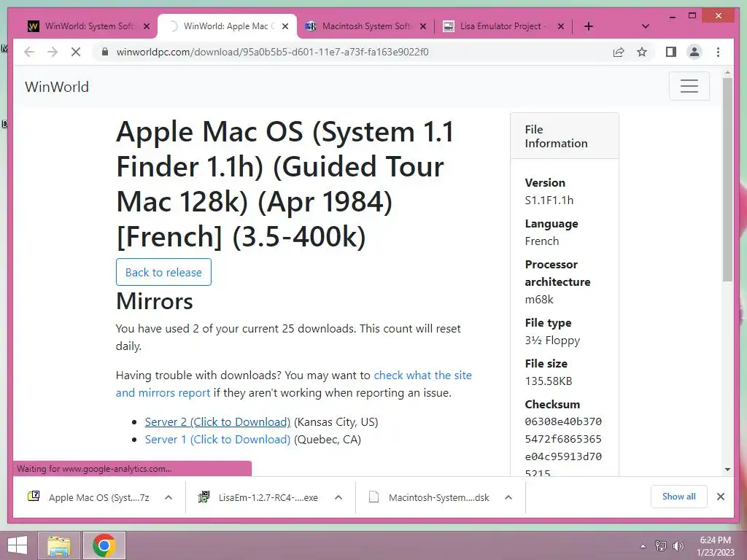Click the m68k architecture value

pyautogui.click(x=539, y=300)
